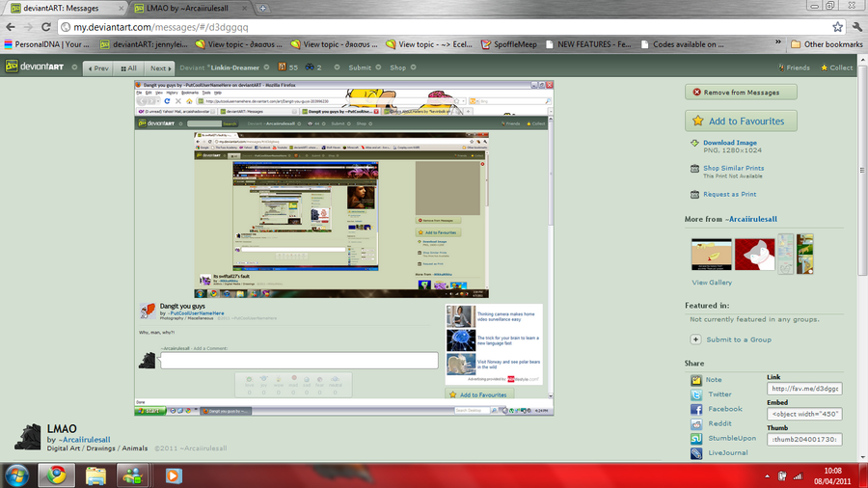Click the Download Image arrow icon
This screenshot has height=488, width=868.
point(694,143)
